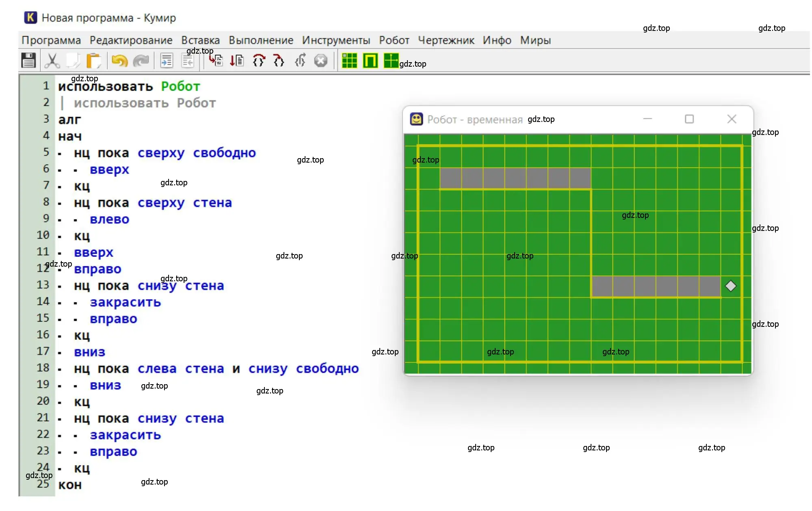The width and height of the screenshot is (812, 511).
Task: Click the run program icon with red curved arrow
Action: tap(216, 61)
